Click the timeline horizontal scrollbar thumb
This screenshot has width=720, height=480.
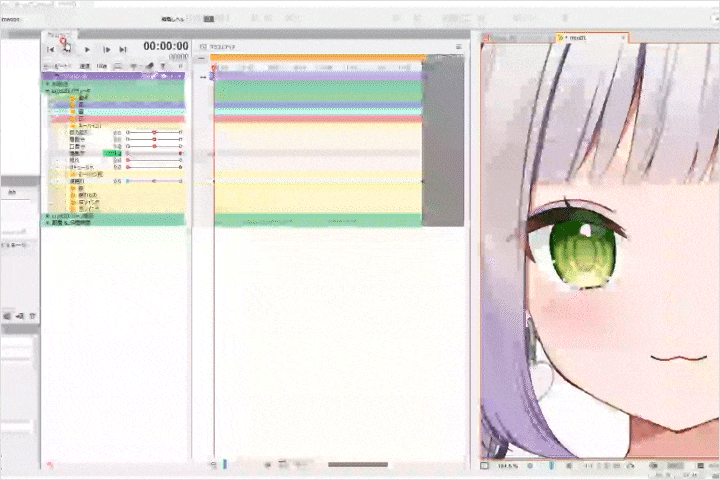358,465
